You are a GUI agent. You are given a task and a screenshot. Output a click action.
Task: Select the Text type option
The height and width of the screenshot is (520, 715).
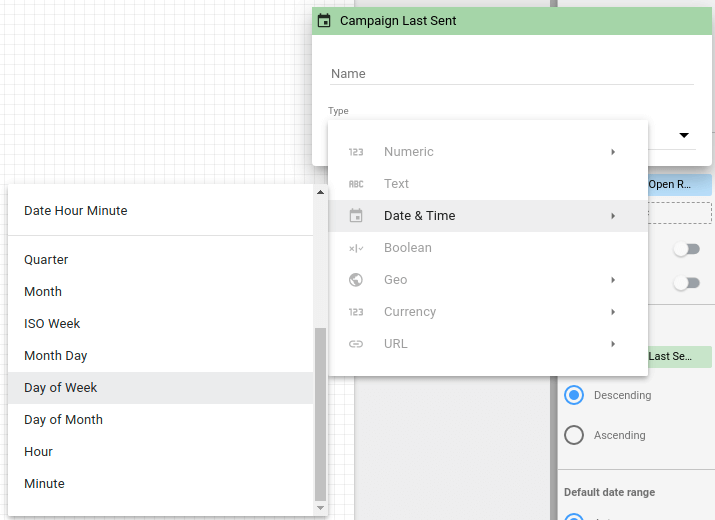point(488,184)
